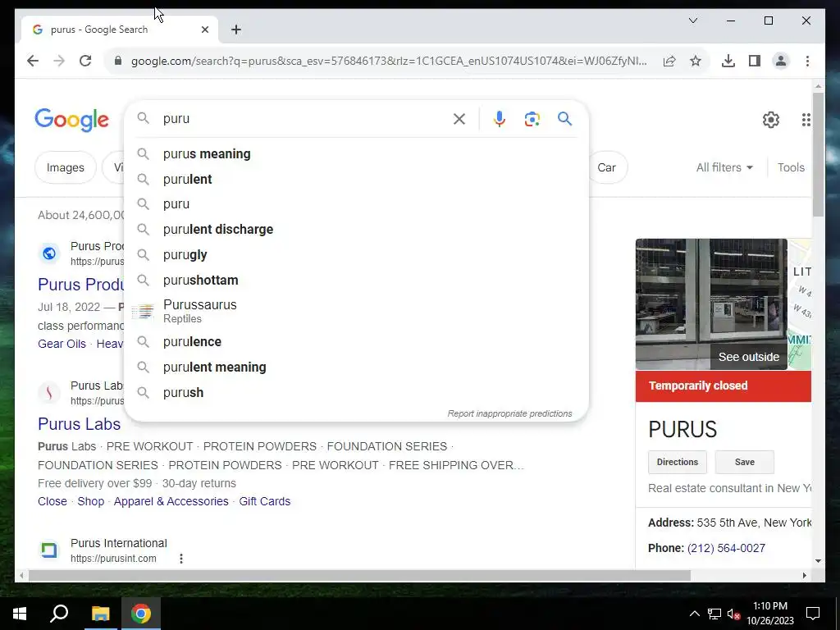This screenshot has height=630, width=840.
Task: Open Google quick settings gear
Action: pyautogui.click(x=771, y=120)
